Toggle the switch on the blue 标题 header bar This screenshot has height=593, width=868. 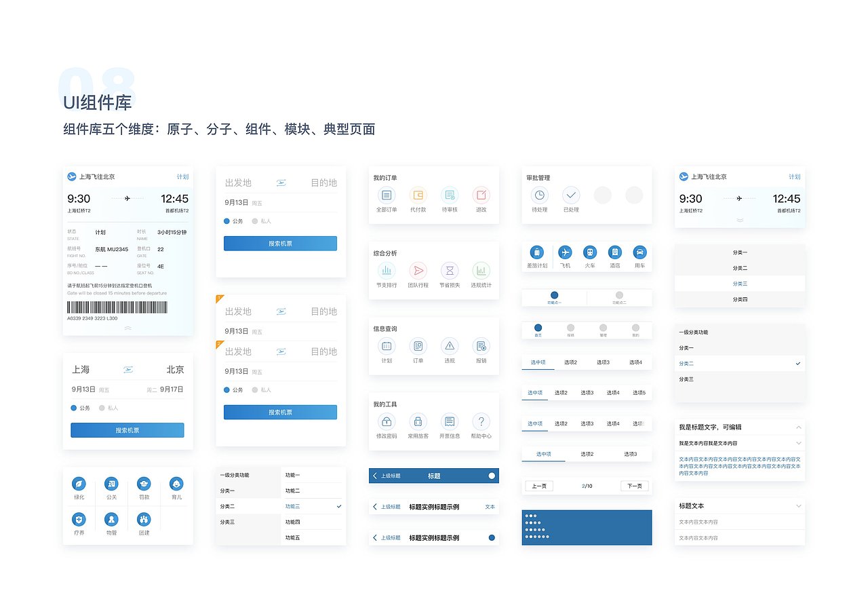(x=490, y=476)
